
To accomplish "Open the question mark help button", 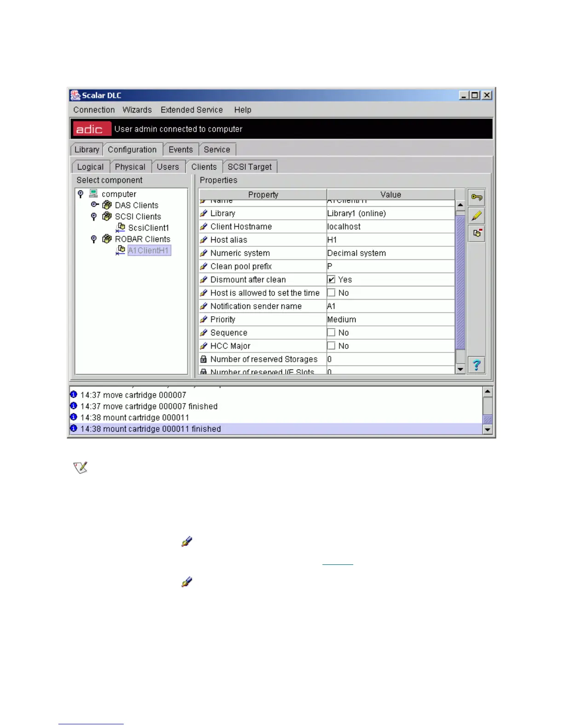I will pos(477,365).
